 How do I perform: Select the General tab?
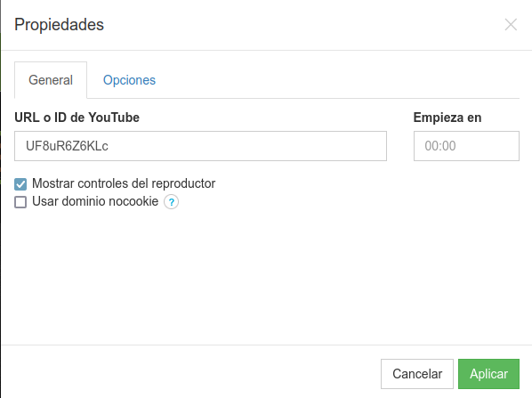click(51, 80)
